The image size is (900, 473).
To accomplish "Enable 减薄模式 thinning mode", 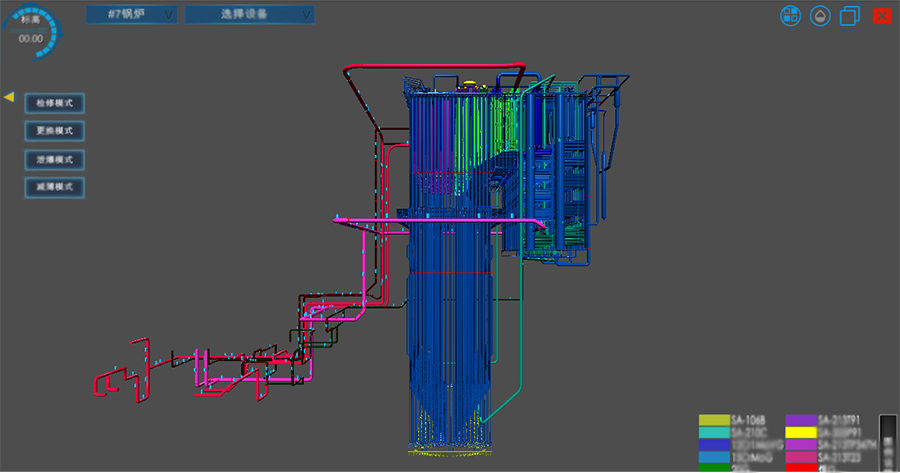I will point(54,187).
